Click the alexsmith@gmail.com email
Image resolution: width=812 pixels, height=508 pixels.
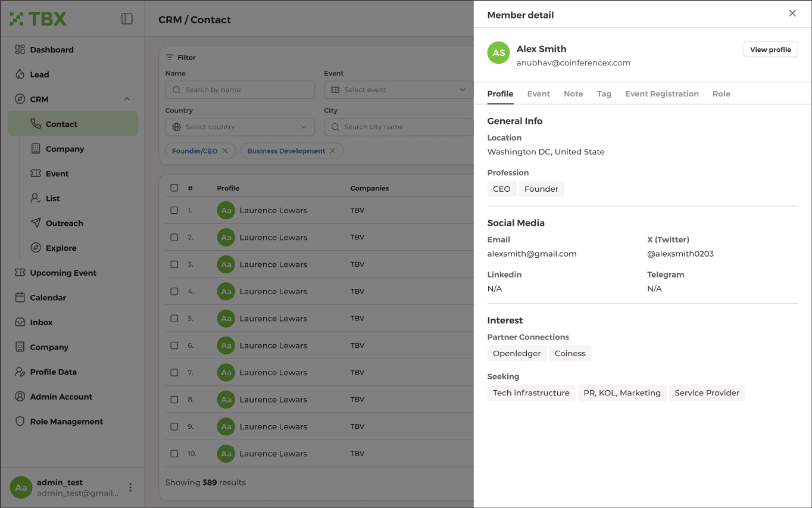532,254
